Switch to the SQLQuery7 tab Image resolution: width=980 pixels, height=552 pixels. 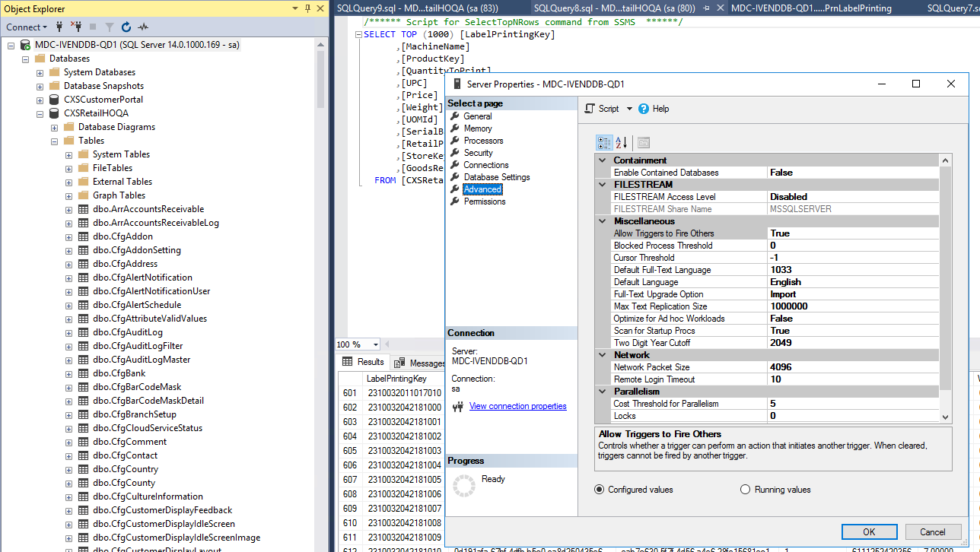953,8
